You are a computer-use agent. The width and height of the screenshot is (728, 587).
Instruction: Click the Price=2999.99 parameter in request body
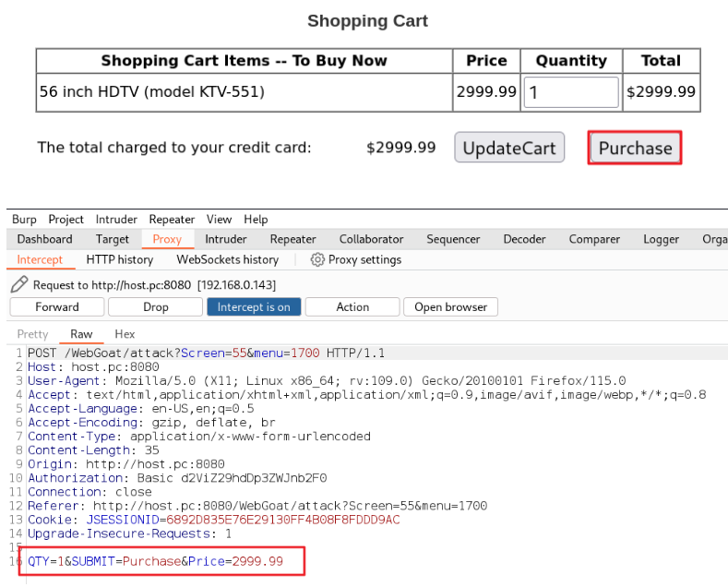click(235, 561)
